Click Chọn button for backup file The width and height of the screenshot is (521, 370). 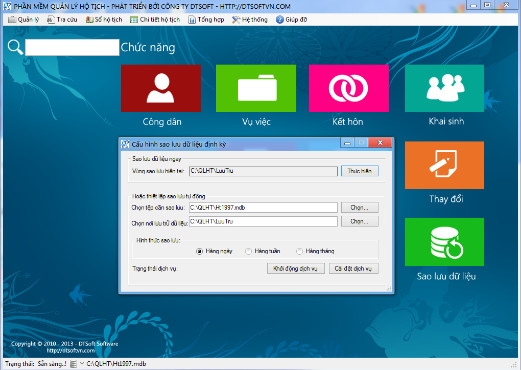point(360,208)
